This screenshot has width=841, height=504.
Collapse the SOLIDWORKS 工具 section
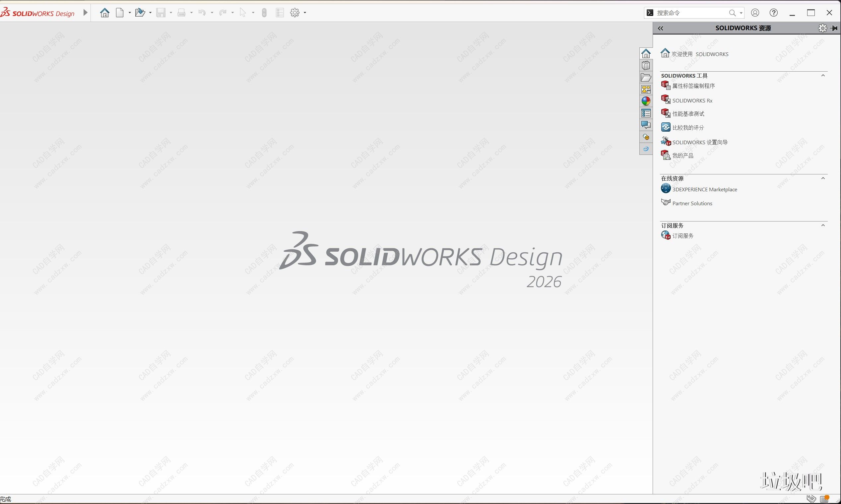823,75
